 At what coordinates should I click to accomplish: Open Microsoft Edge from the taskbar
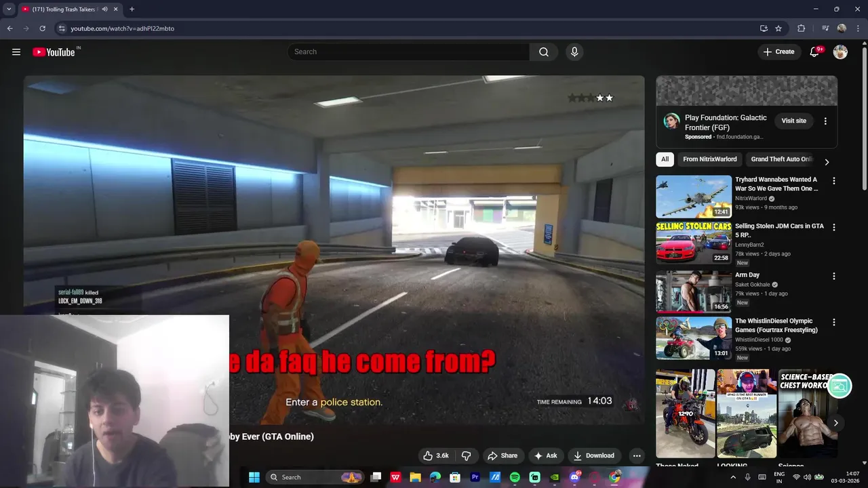coord(435,477)
